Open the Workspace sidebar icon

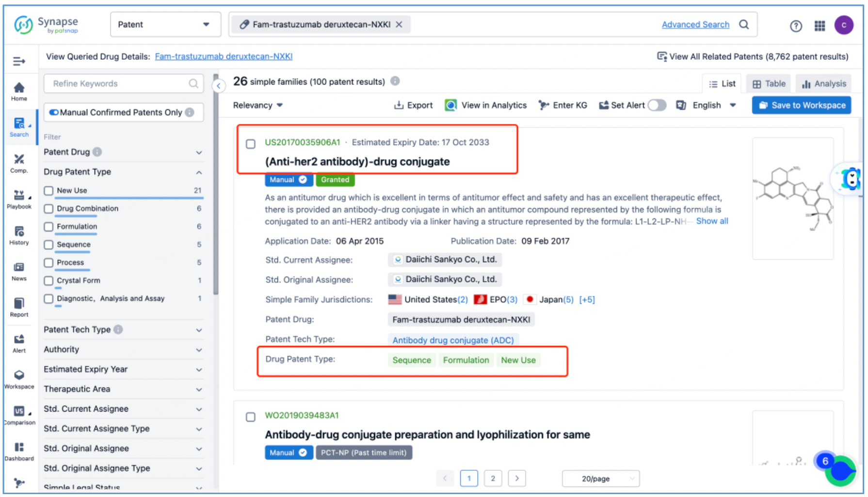(19, 379)
